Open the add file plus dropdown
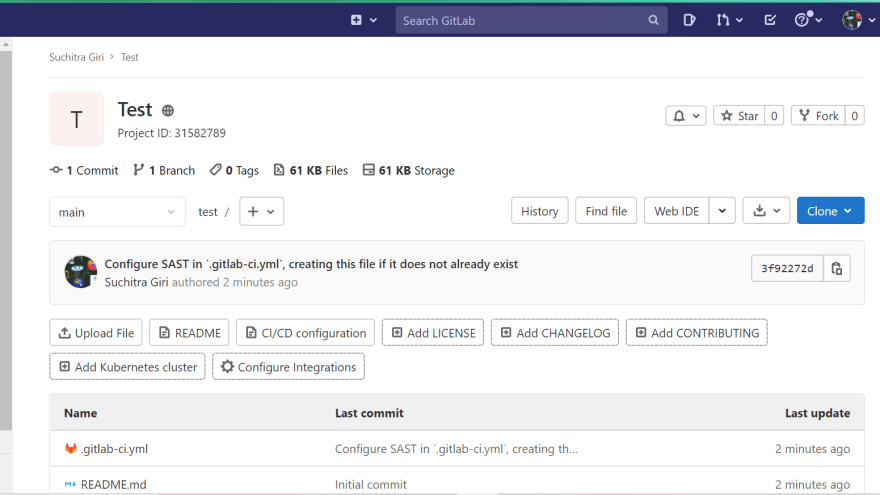This screenshot has width=880, height=495. click(x=262, y=212)
